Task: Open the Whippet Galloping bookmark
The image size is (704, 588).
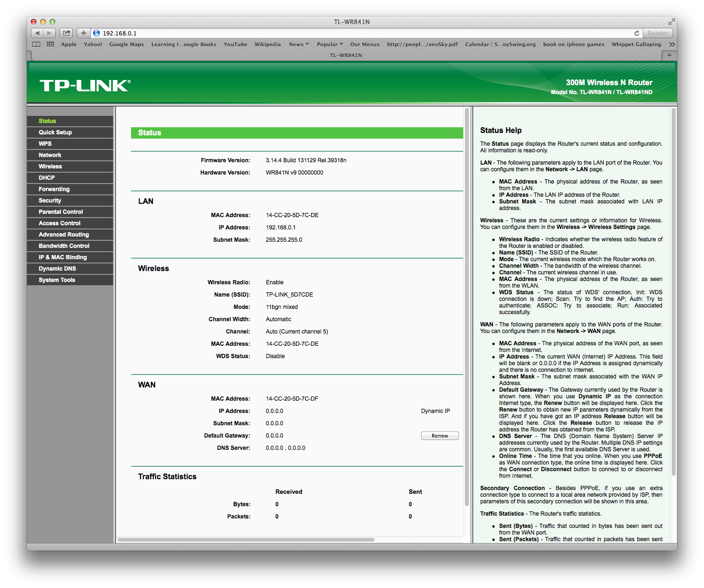Action: pos(636,44)
